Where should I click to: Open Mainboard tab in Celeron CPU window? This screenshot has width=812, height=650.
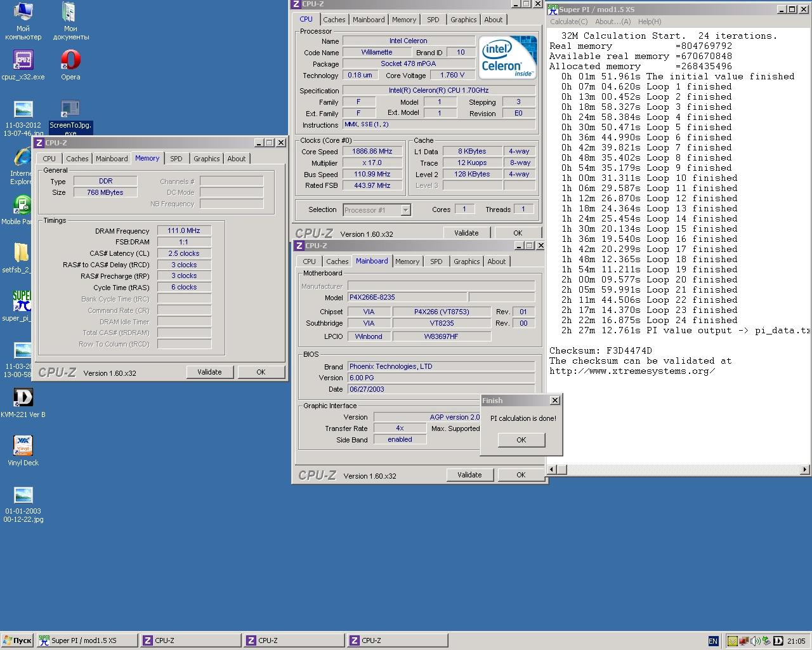click(369, 20)
